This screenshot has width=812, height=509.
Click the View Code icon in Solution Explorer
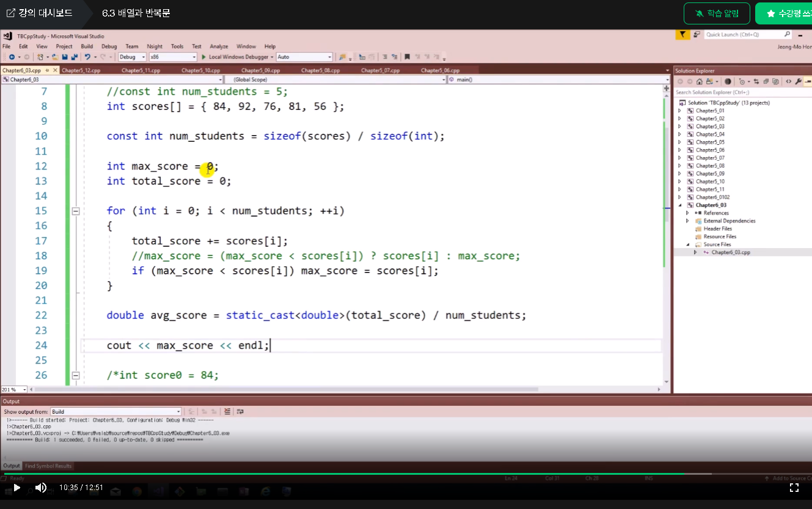click(x=789, y=81)
